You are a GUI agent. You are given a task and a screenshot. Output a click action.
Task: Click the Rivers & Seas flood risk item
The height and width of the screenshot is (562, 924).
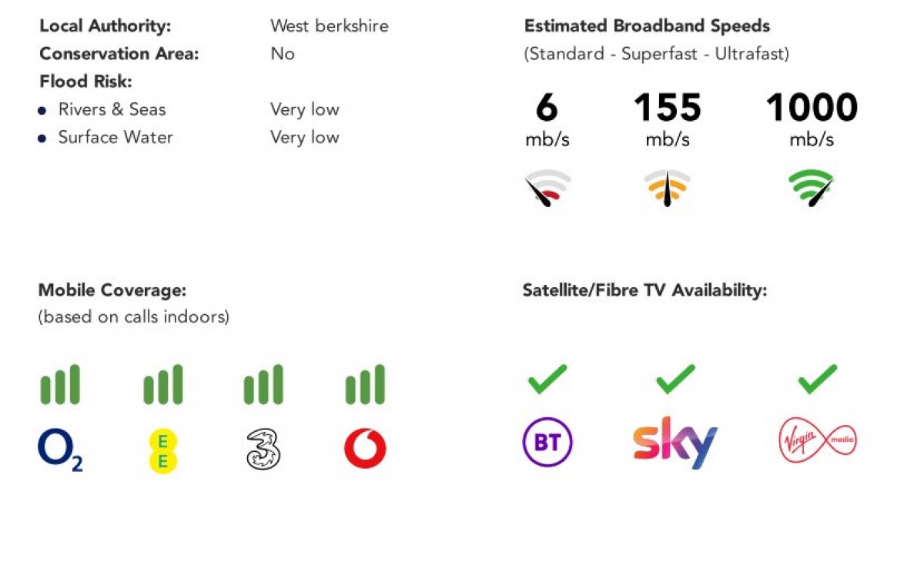click(x=112, y=109)
